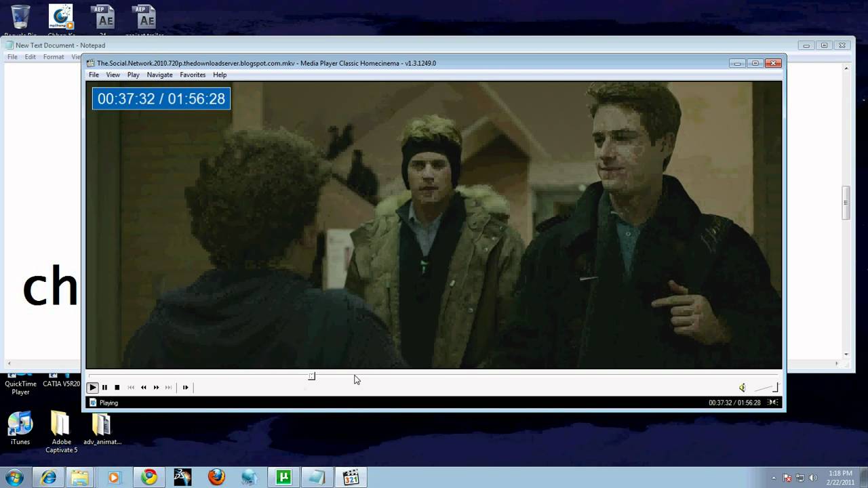Open the View menu in Media Player Classic

pyautogui.click(x=113, y=75)
